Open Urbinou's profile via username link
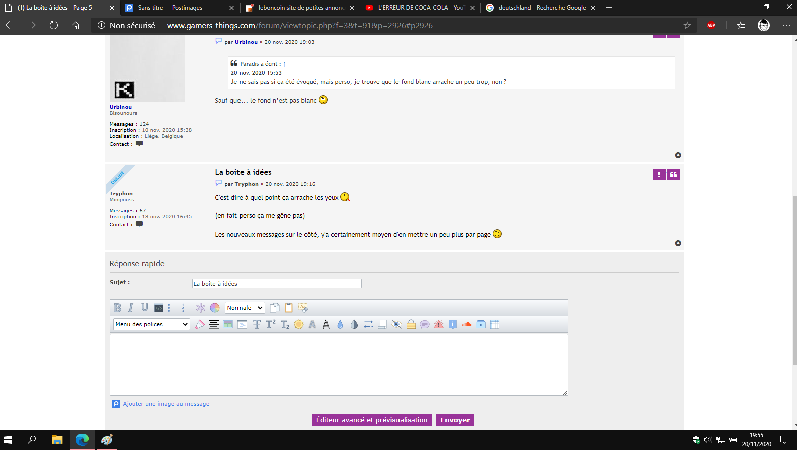The width and height of the screenshot is (797, 452). (x=120, y=107)
